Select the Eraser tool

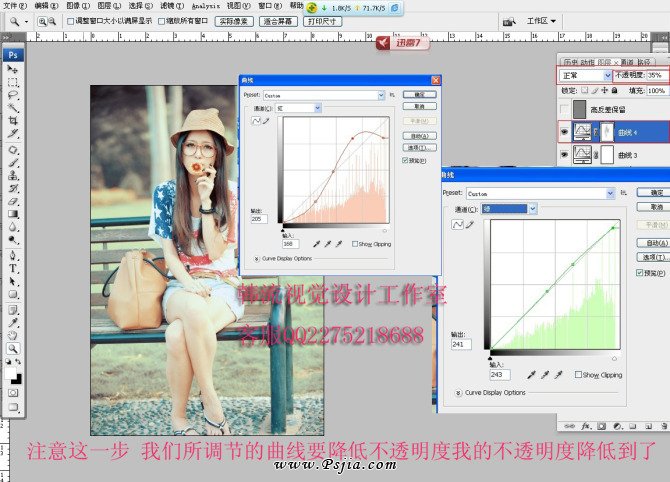(x=13, y=201)
